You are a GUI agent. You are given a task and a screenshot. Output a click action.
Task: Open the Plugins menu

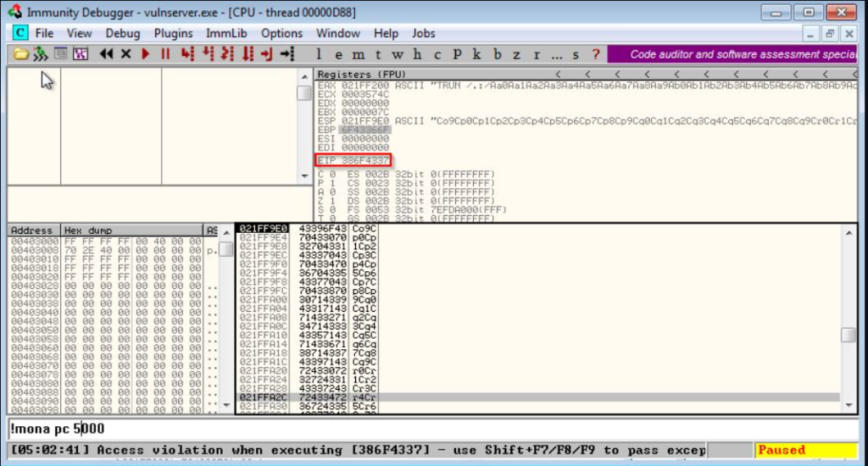pyautogui.click(x=173, y=33)
